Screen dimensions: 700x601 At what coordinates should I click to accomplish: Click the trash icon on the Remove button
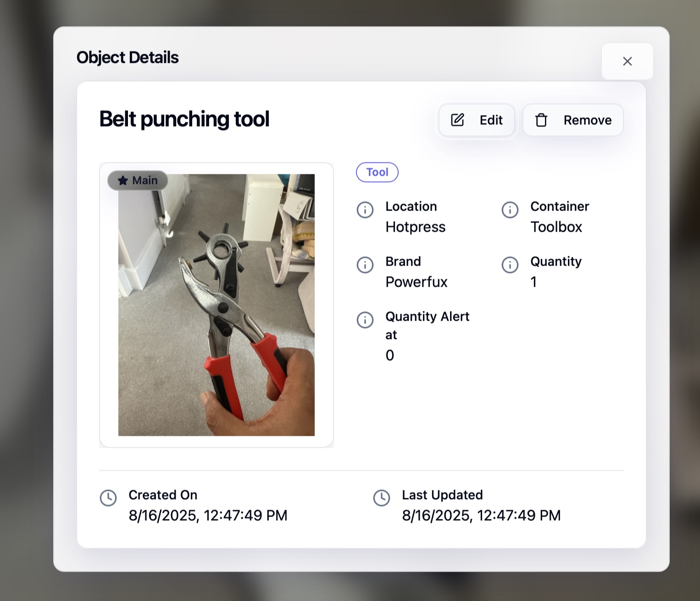542,120
